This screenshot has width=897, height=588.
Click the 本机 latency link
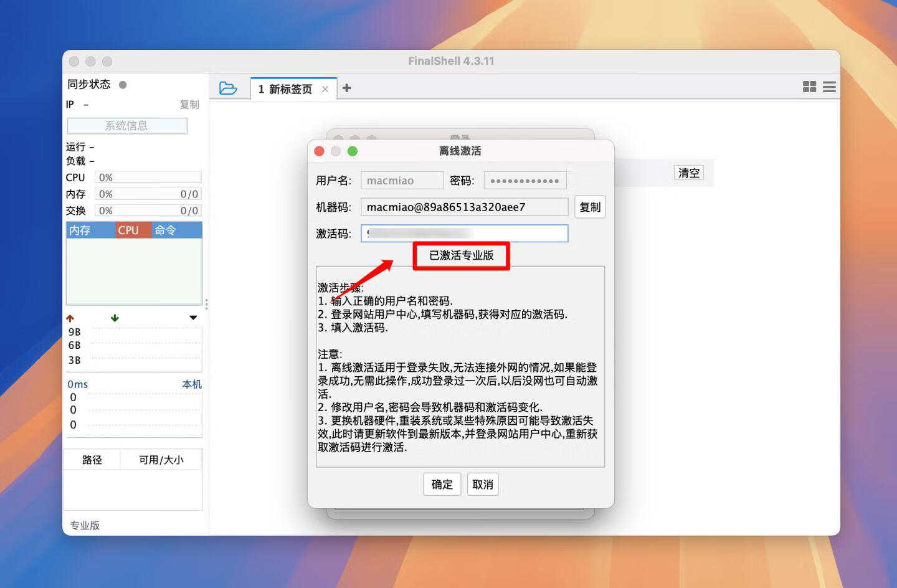coord(192,384)
